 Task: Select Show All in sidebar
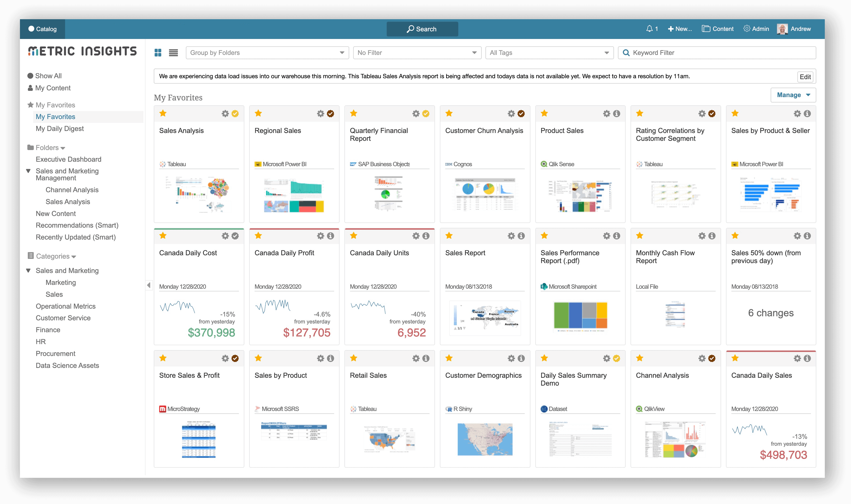click(44, 76)
